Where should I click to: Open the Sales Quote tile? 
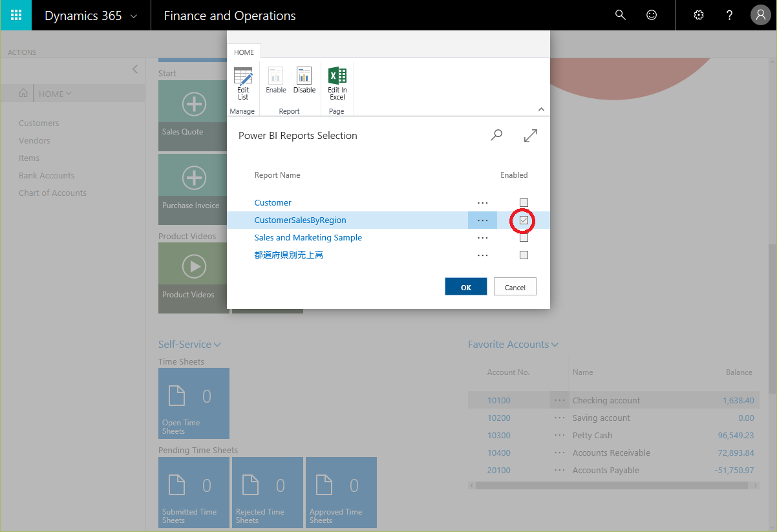[x=194, y=116]
